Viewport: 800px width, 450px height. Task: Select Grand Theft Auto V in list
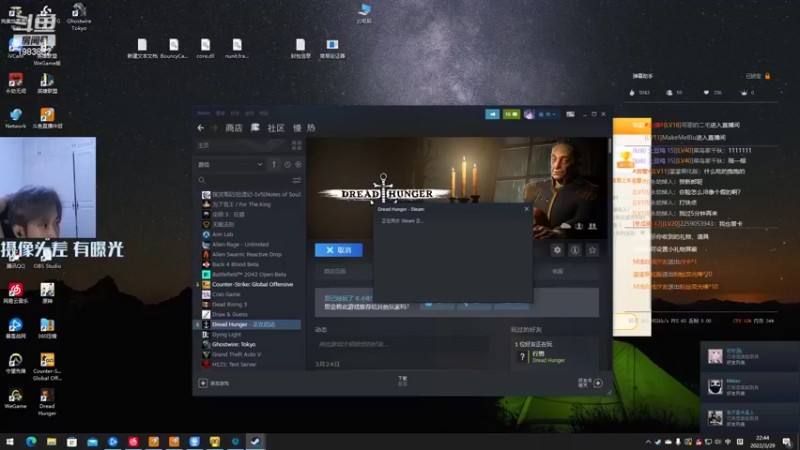point(236,354)
